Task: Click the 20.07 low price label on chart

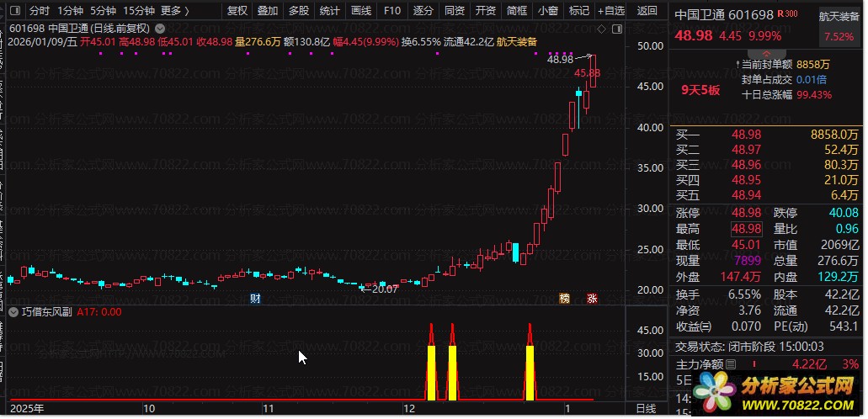Action: [x=385, y=289]
